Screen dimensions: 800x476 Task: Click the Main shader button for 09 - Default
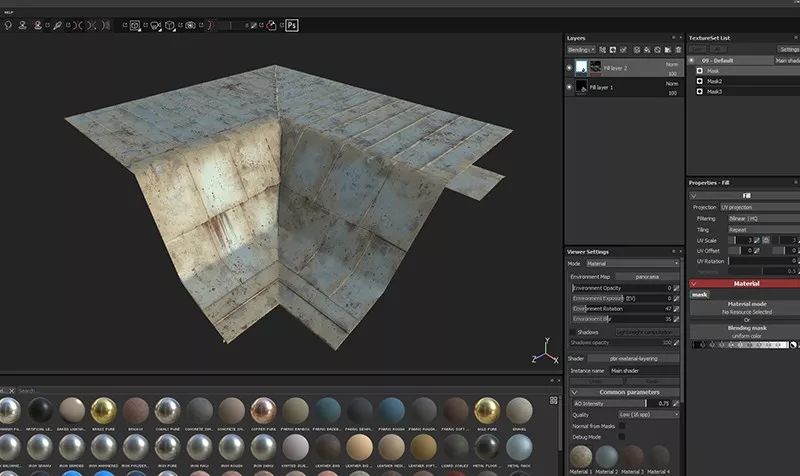point(787,60)
